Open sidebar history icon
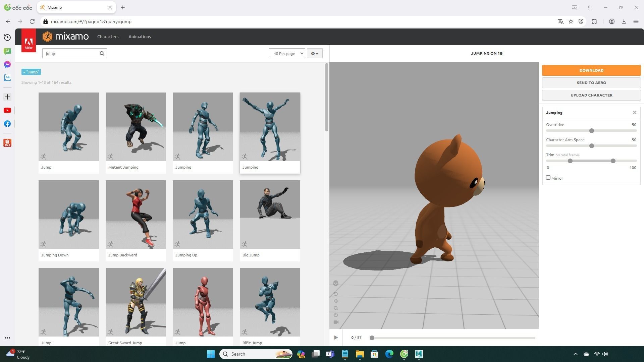Image resolution: width=644 pixels, height=362 pixels. tap(7, 38)
